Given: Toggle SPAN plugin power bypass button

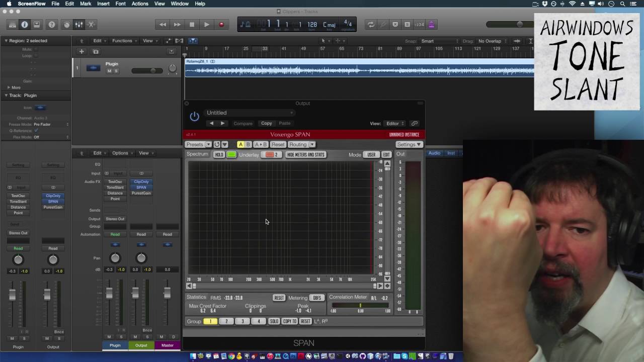Looking at the screenshot, I should (194, 117).
